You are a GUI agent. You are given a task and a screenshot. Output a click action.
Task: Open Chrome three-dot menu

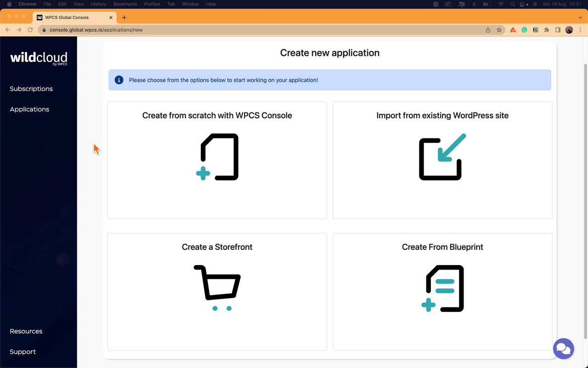coord(580,30)
